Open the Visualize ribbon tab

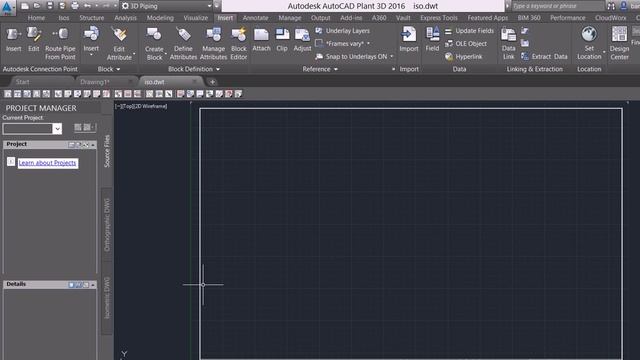[x=196, y=18]
